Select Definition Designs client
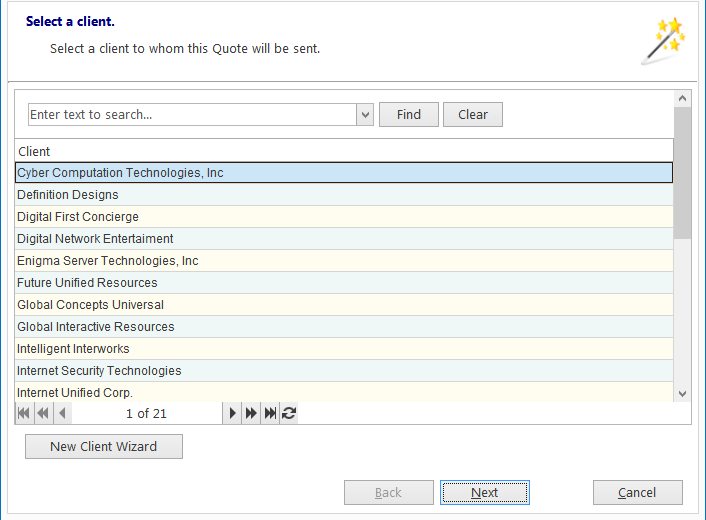This screenshot has width=706, height=520. coord(344,195)
